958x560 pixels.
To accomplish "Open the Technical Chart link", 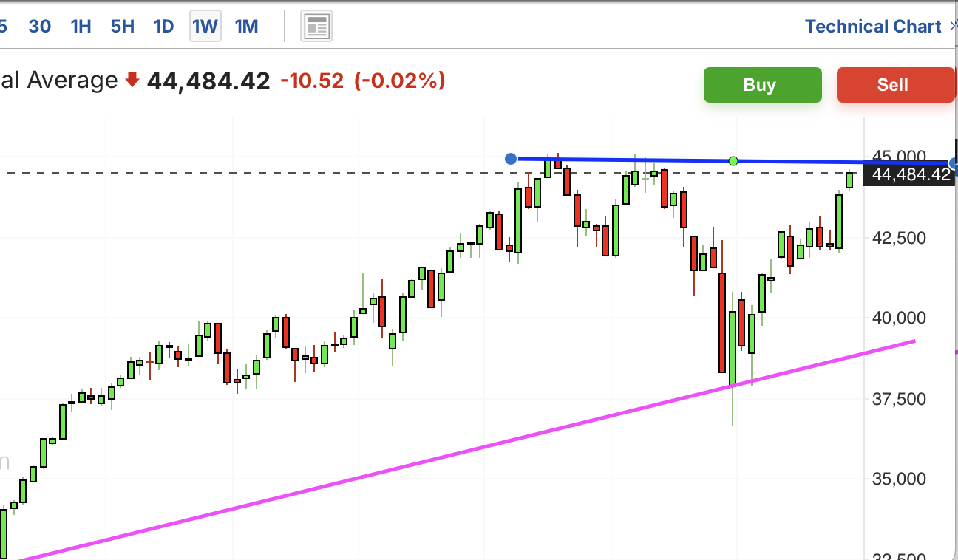I will 872,27.
